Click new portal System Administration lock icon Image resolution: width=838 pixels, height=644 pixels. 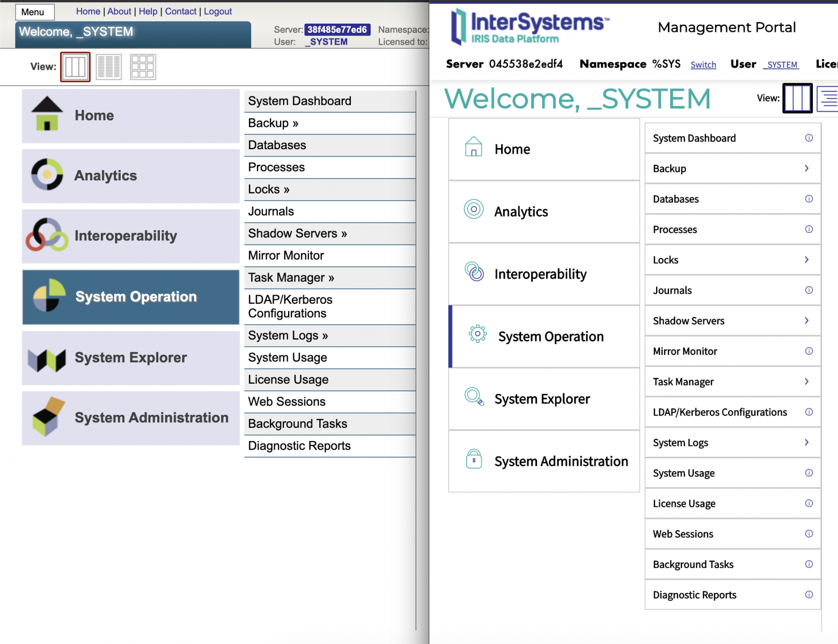pos(474,459)
